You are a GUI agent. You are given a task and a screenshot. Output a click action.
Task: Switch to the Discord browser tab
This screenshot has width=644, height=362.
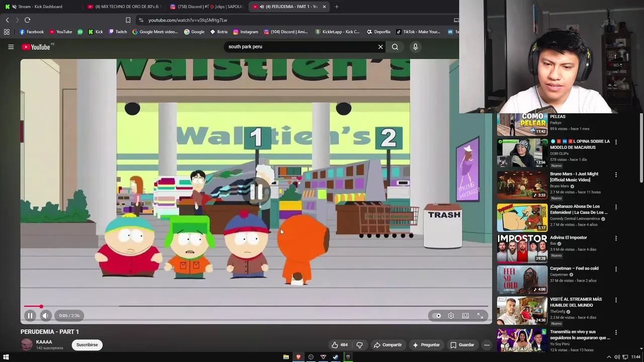coord(206,7)
